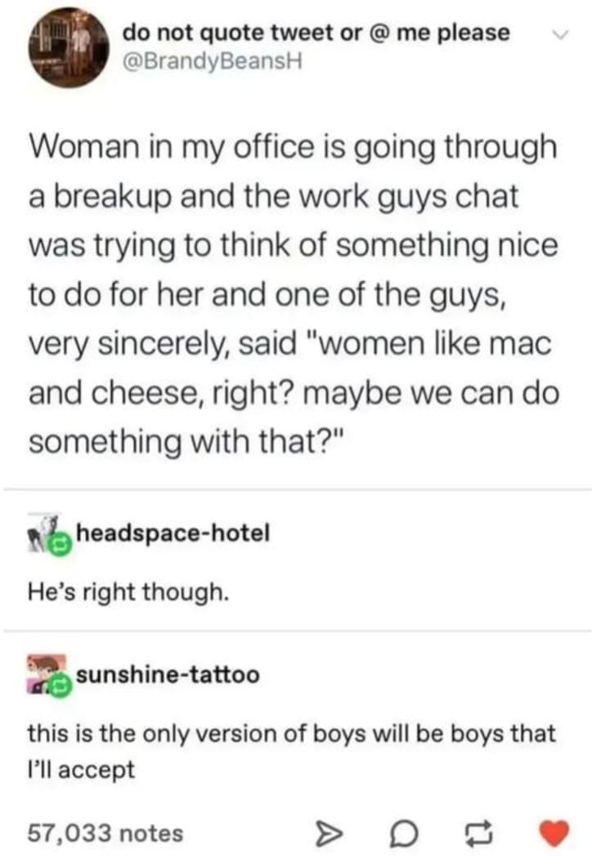
Task: Click the green reblog badge beside sunshine-tattoo
Action: pos(61,687)
